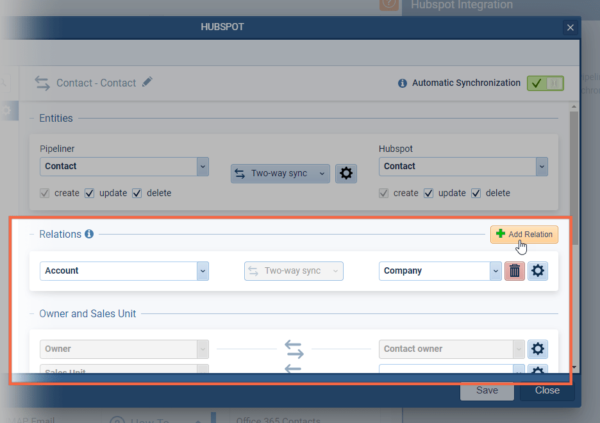The width and height of the screenshot is (600, 423).
Task: Toggle the Automatic Synchronization switch
Action: [545, 84]
